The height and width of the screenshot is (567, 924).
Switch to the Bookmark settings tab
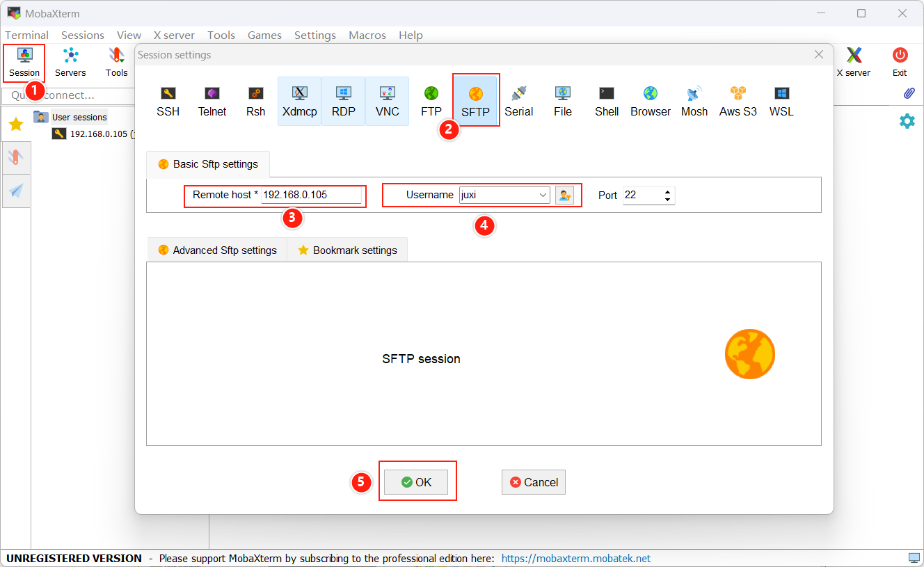pos(347,250)
